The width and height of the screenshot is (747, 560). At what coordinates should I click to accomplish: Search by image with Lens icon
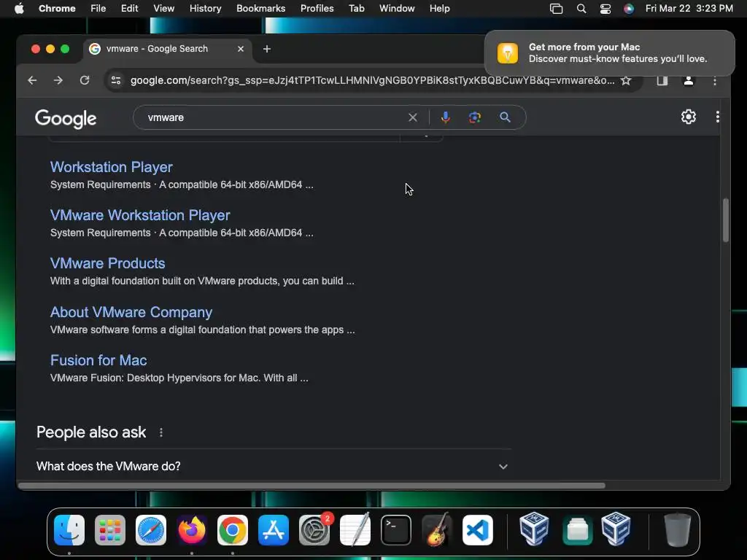pos(474,117)
